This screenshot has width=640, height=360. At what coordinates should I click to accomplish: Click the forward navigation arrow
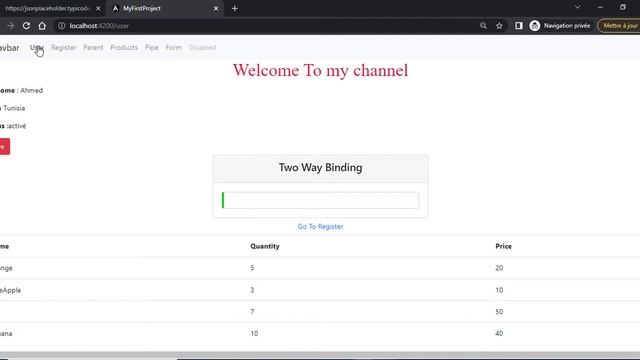click(x=10, y=26)
